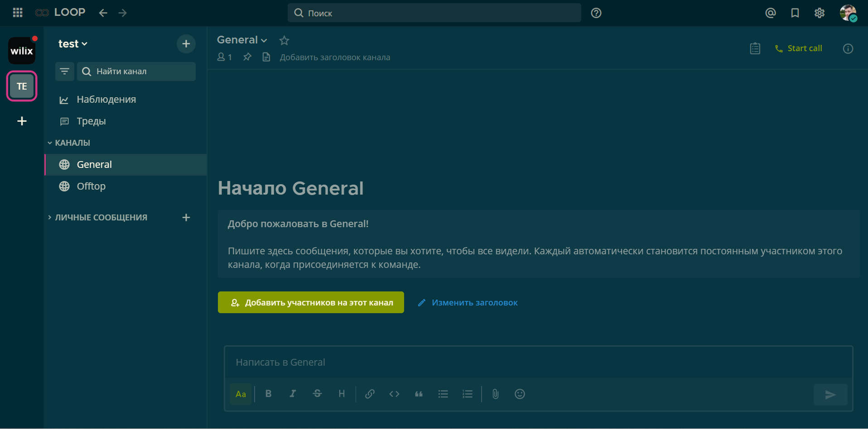This screenshot has height=429, width=868.
Task: Open the emoji picker
Action: point(520,394)
